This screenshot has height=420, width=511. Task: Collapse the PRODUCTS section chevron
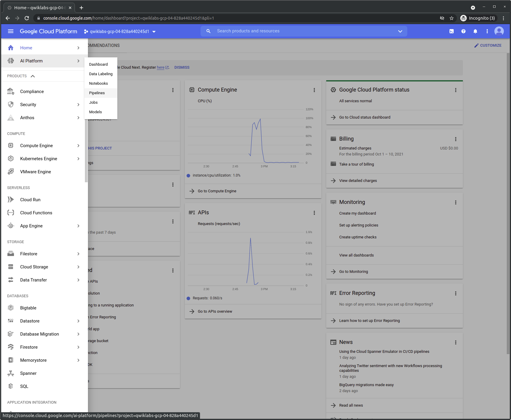pos(33,76)
